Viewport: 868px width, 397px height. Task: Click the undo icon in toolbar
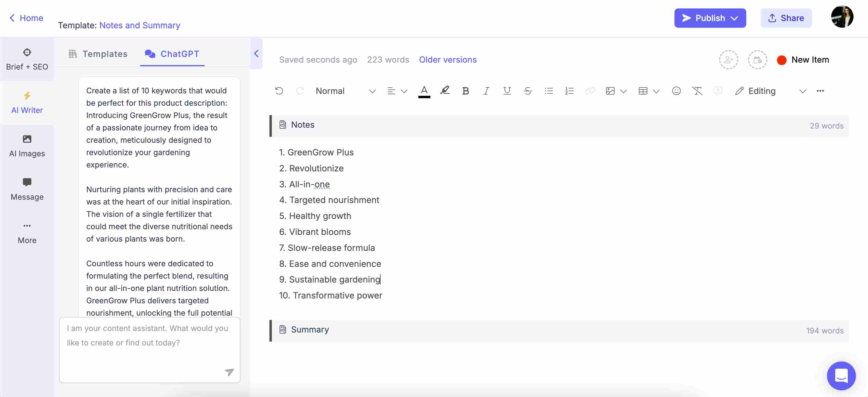tap(279, 91)
